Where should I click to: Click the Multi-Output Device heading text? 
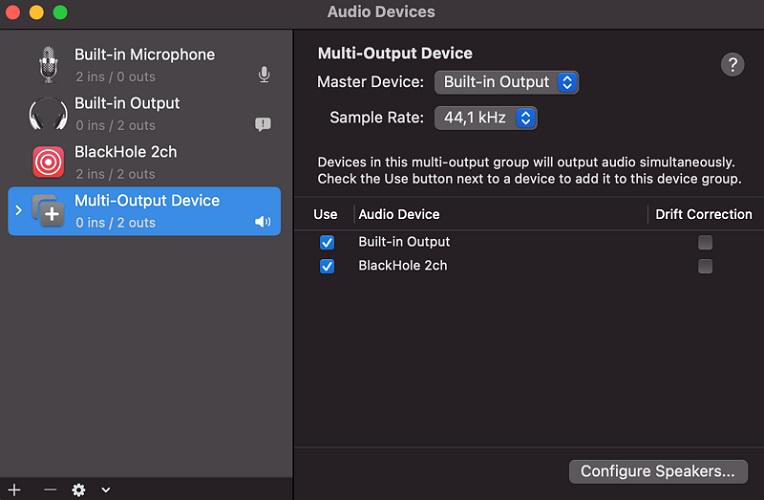395,53
